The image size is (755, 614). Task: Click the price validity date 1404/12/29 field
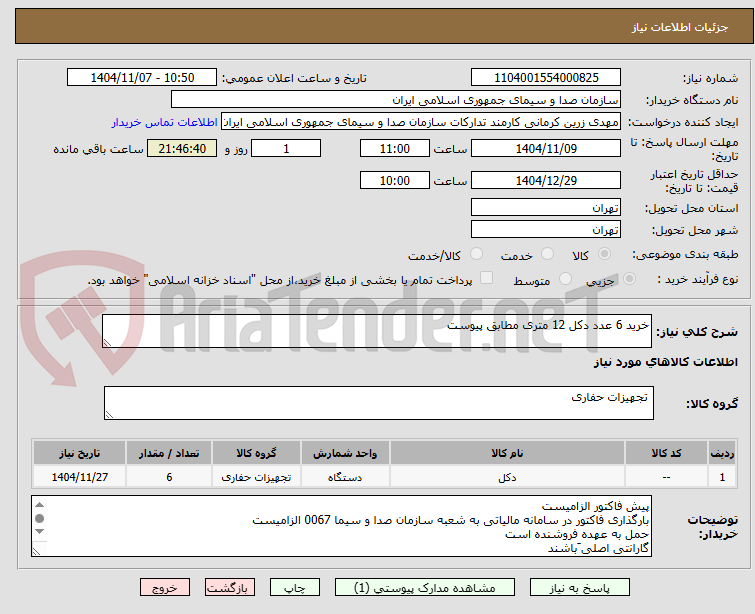pyautogui.click(x=546, y=180)
